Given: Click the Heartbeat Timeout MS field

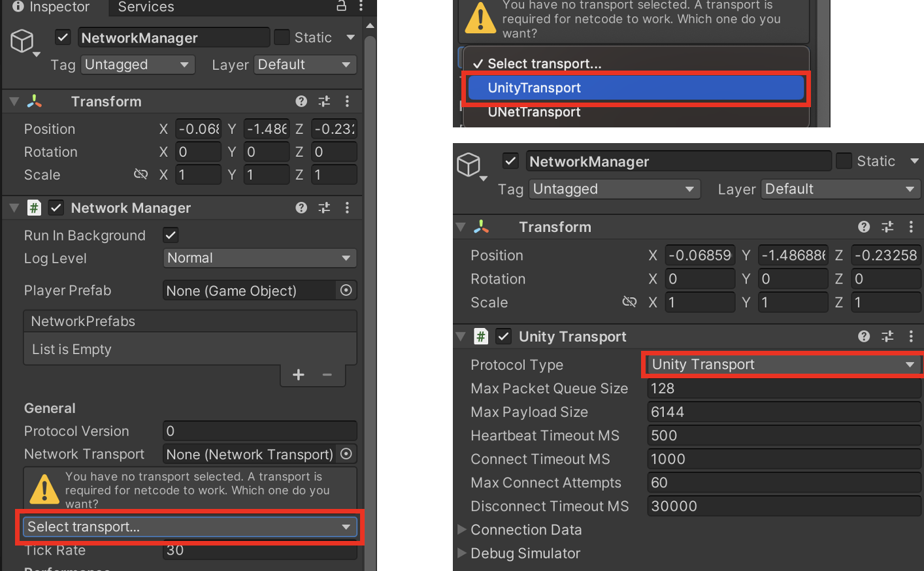Looking at the screenshot, I should pyautogui.click(x=784, y=435).
